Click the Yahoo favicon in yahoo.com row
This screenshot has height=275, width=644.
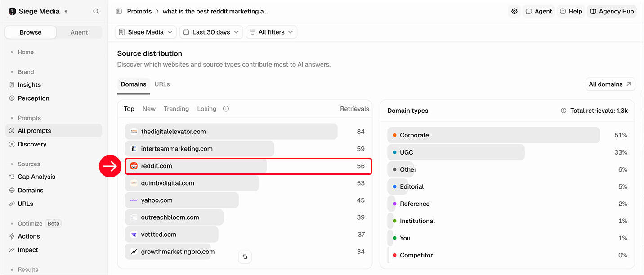click(134, 200)
